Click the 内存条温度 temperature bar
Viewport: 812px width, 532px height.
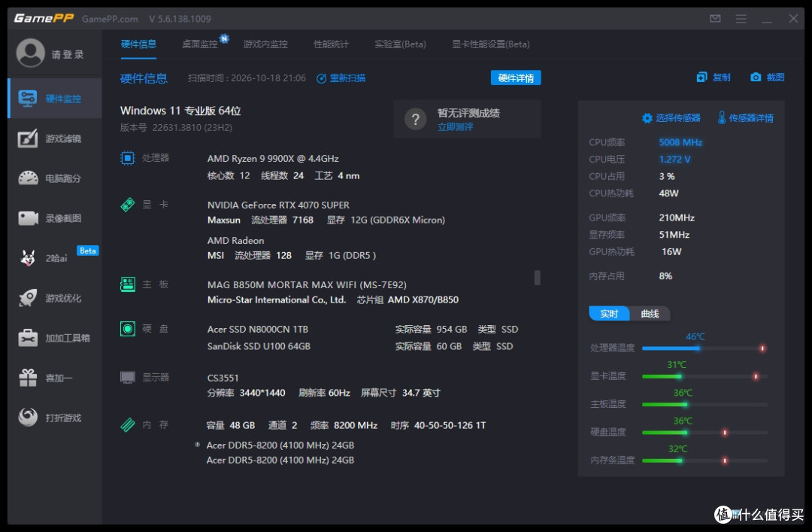point(704,460)
